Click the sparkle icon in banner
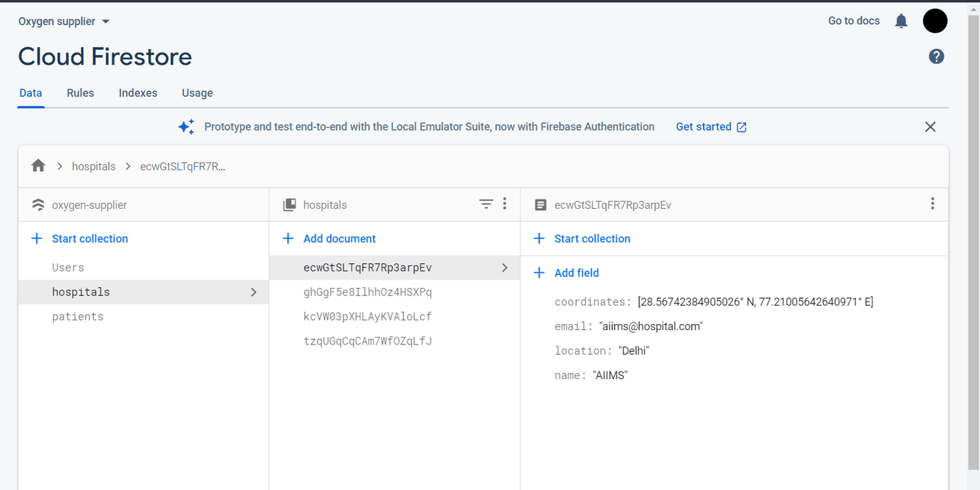 coord(186,127)
